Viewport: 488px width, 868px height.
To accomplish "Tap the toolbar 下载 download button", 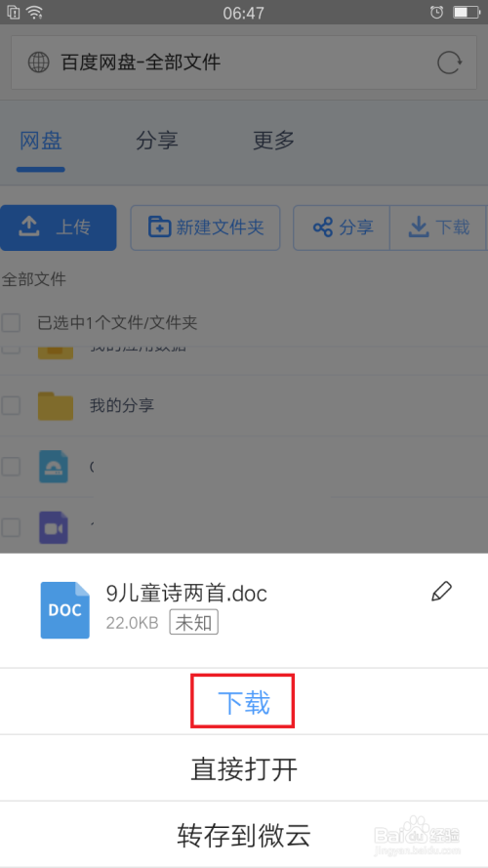I will click(439, 227).
